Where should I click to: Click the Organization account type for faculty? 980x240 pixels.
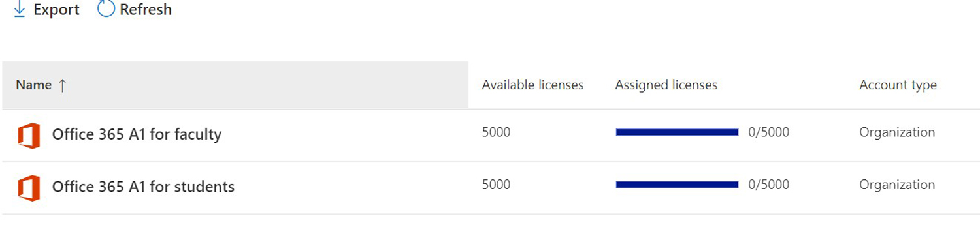tap(897, 132)
